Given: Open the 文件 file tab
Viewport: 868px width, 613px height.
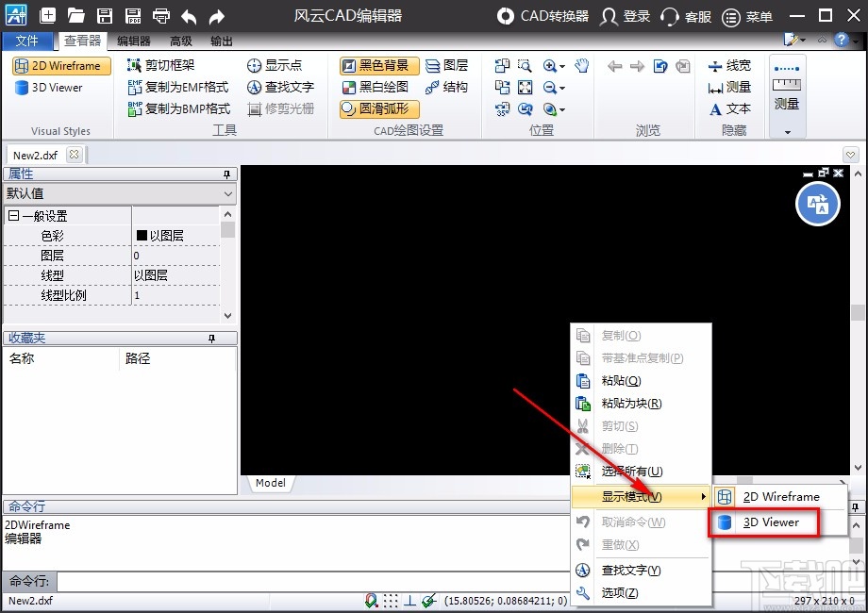Looking at the screenshot, I should click(x=26, y=41).
